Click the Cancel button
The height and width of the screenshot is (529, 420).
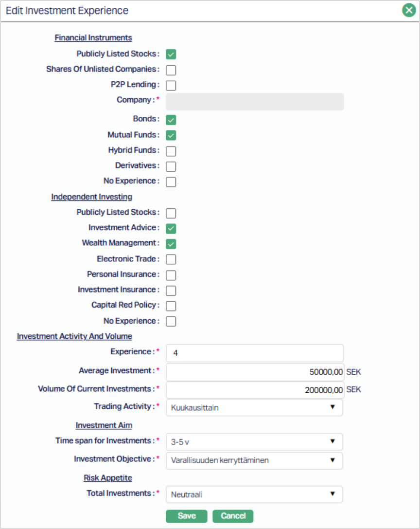coord(233,516)
